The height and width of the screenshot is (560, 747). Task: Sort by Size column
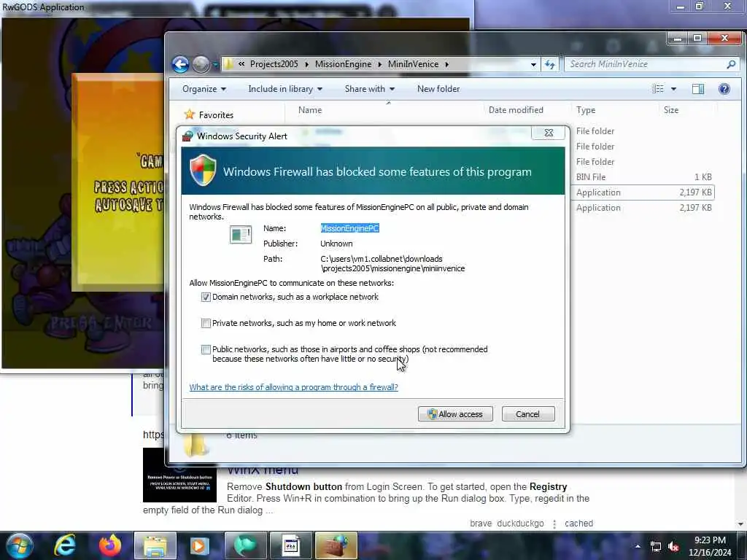[x=671, y=110]
